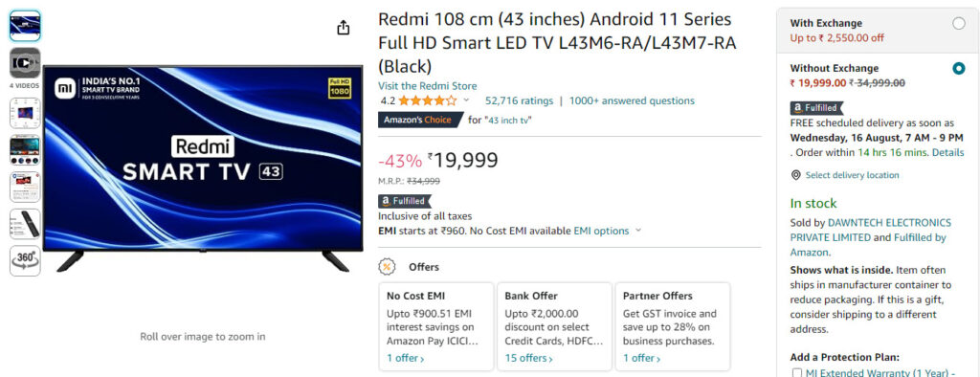Select the With Exchange radio option
The height and width of the screenshot is (377, 980).
coord(958,24)
